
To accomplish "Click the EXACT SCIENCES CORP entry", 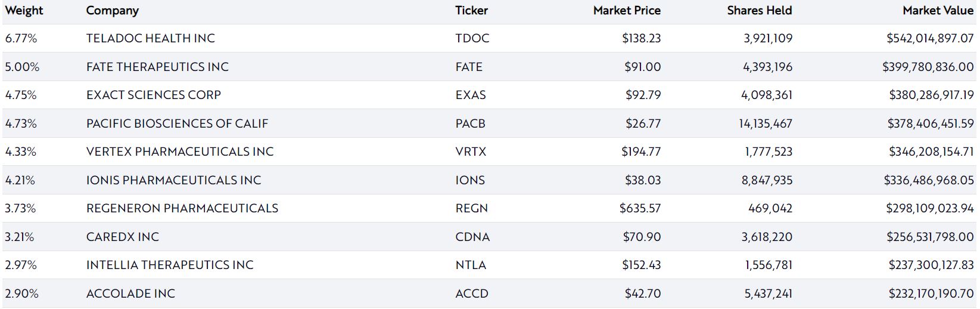I will coord(153,95).
